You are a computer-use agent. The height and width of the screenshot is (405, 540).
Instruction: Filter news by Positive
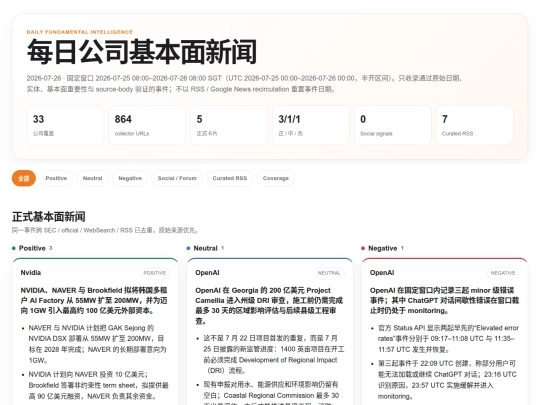pos(56,178)
